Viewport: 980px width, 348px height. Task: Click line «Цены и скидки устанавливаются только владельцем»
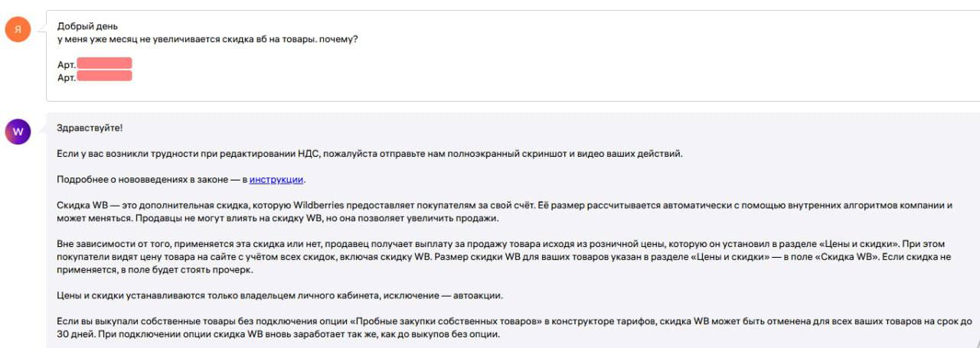[x=281, y=295]
